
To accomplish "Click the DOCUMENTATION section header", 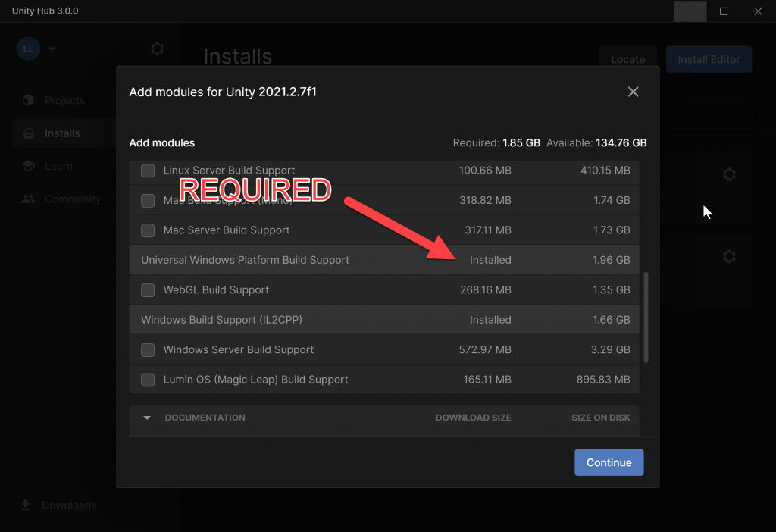I will click(205, 418).
